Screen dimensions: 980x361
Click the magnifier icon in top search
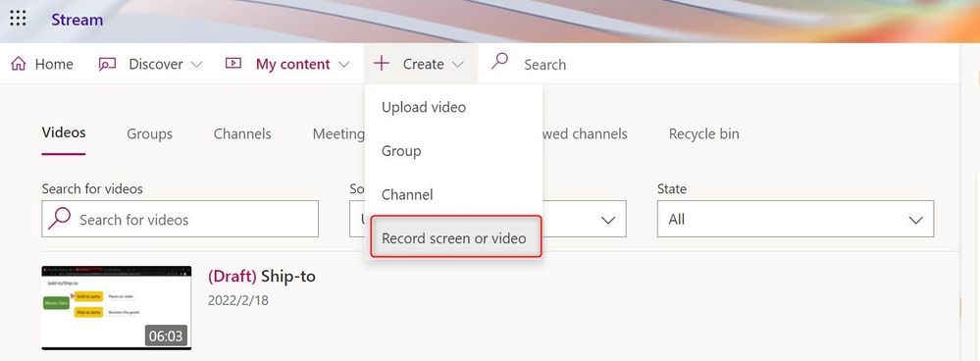pos(499,61)
